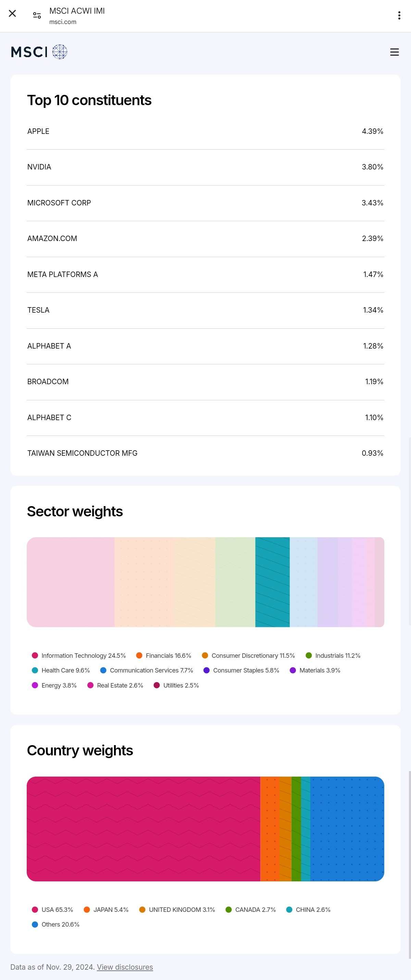Screen dimensions: 411x980
Task: Select the Health Care teal bar segment
Action: point(272,582)
